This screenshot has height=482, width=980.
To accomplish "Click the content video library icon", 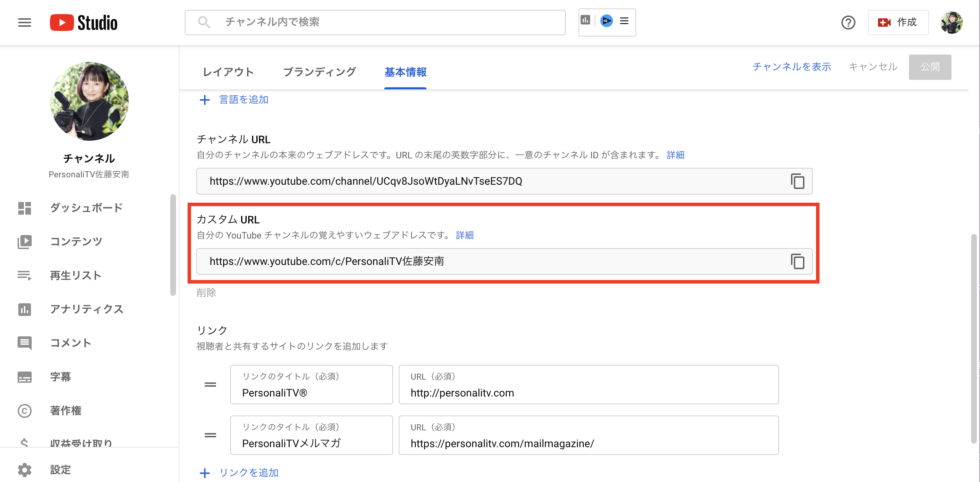I will [x=25, y=242].
